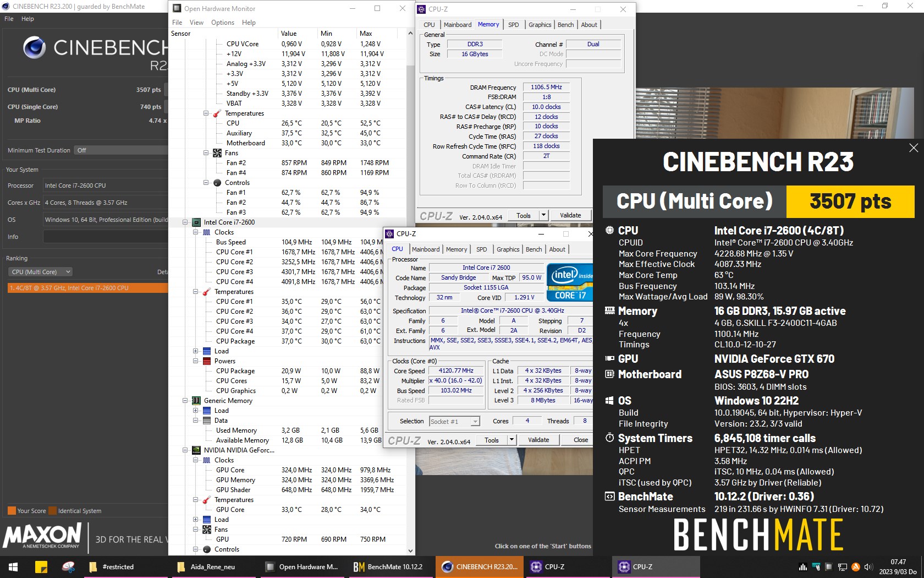The height and width of the screenshot is (578, 924).
Task: Click the Powers group red icon
Action: click(207, 361)
